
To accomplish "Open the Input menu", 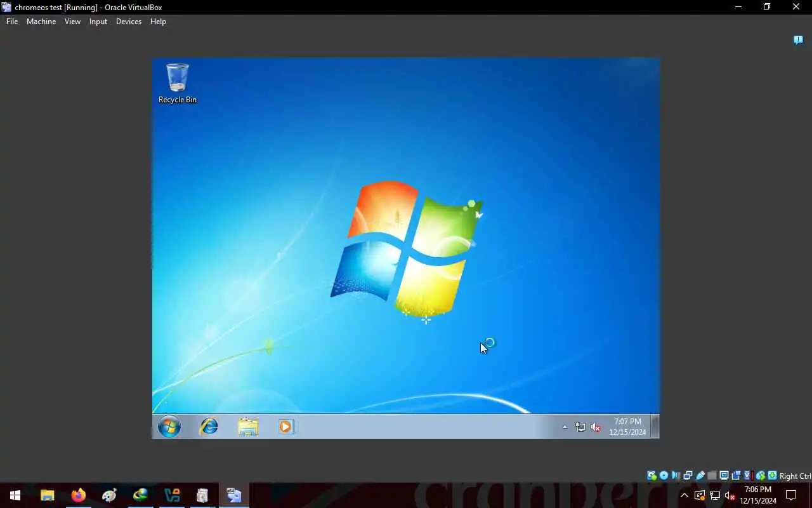I will tap(98, 22).
